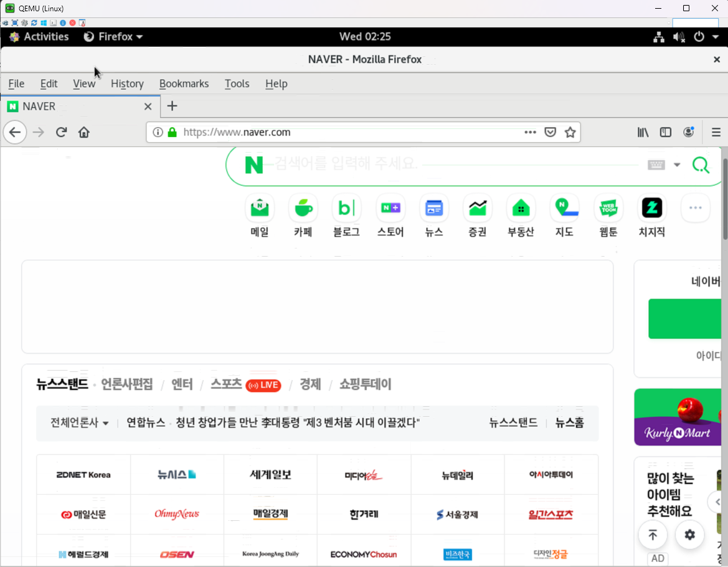Click the green Naver search magnifier icon
The width and height of the screenshot is (728, 567).
click(701, 165)
